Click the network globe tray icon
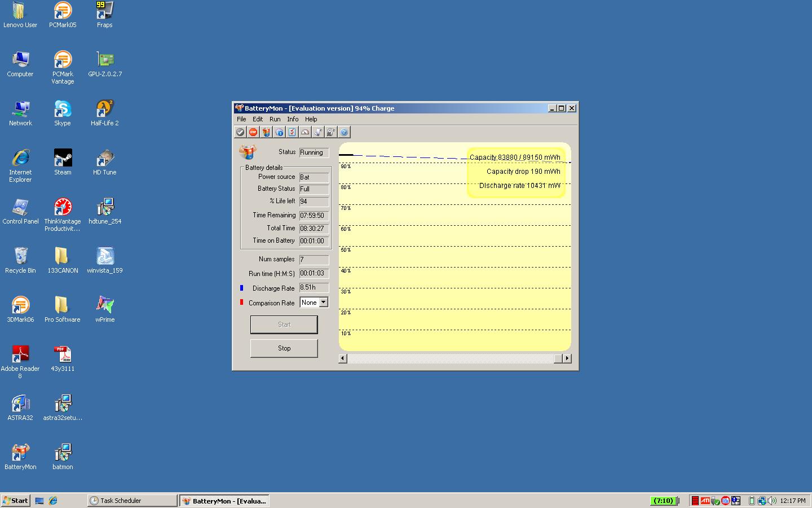Image resolution: width=812 pixels, height=508 pixels. point(762,501)
